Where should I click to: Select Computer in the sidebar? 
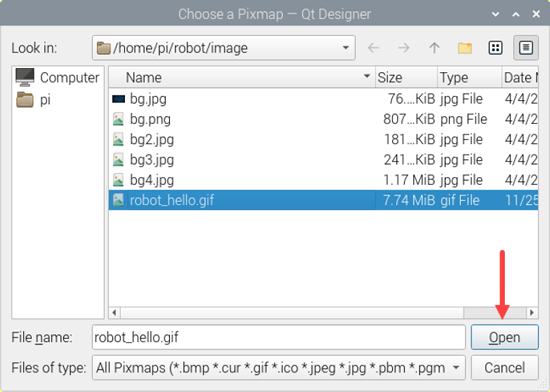click(58, 77)
